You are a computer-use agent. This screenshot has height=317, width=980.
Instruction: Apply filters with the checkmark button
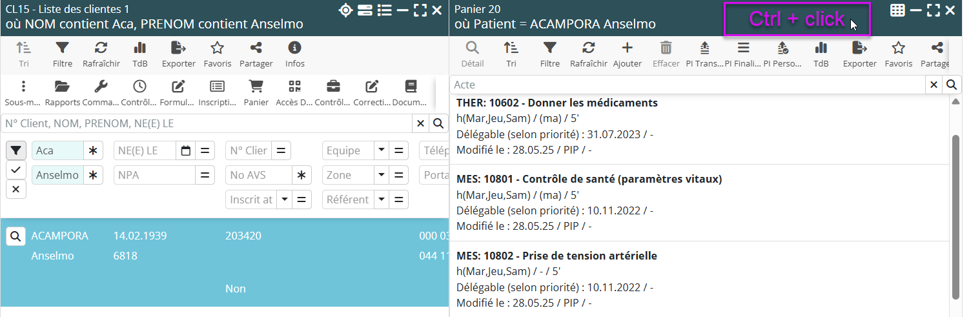[16, 170]
